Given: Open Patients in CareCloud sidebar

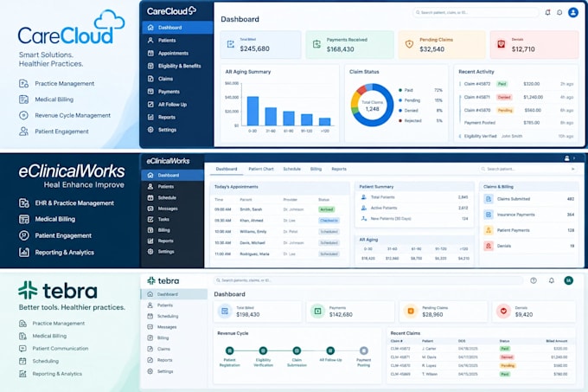Looking at the screenshot, I should coord(176,40).
